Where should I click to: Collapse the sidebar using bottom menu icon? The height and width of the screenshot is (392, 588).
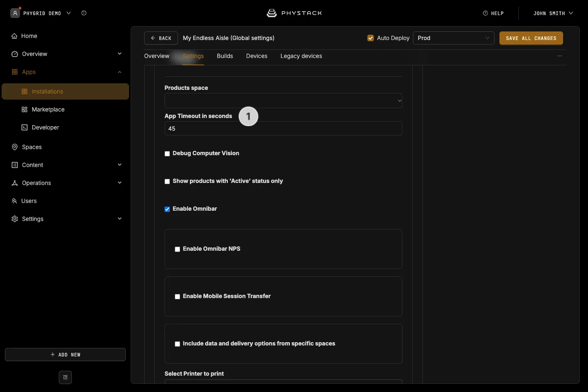pyautogui.click(x=65, y=377)
